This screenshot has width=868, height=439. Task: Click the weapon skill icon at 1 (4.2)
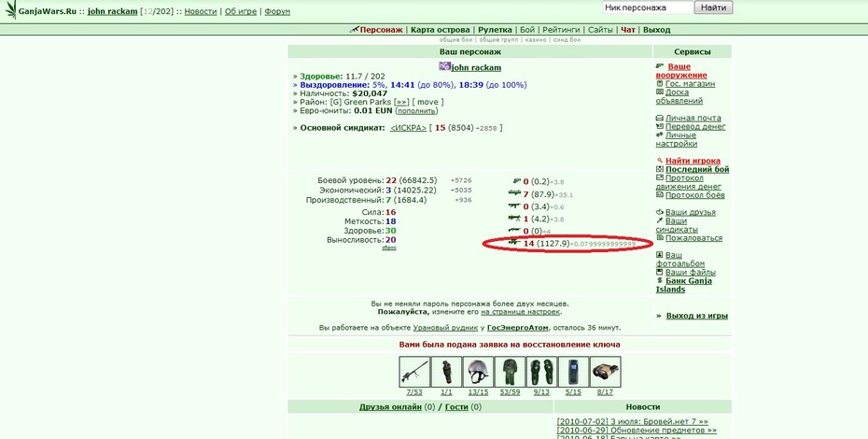point(515,219)
